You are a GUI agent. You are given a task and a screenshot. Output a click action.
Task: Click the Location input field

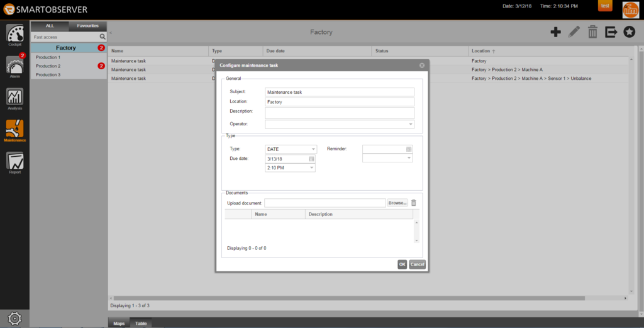pos(339,102)
